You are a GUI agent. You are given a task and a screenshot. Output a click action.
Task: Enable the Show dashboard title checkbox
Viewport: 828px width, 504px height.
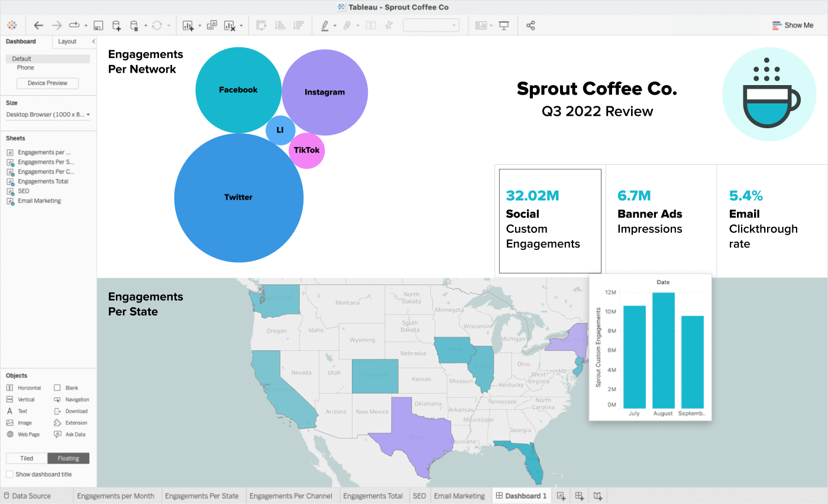11,474
